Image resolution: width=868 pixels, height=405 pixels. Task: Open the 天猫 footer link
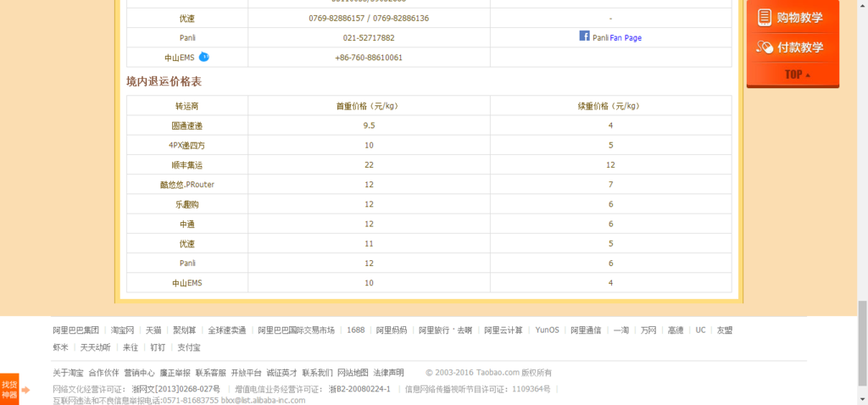tap(153, 330)
